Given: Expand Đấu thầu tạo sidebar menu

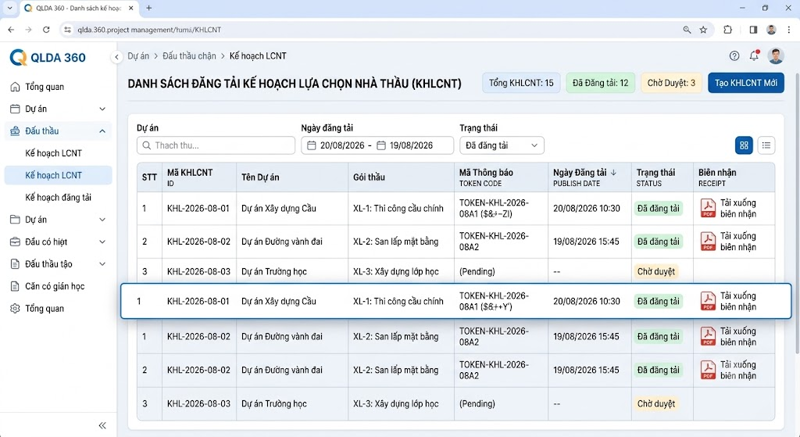Looking at the screenshot, I should pyautogui.click(x=103, y=264).
